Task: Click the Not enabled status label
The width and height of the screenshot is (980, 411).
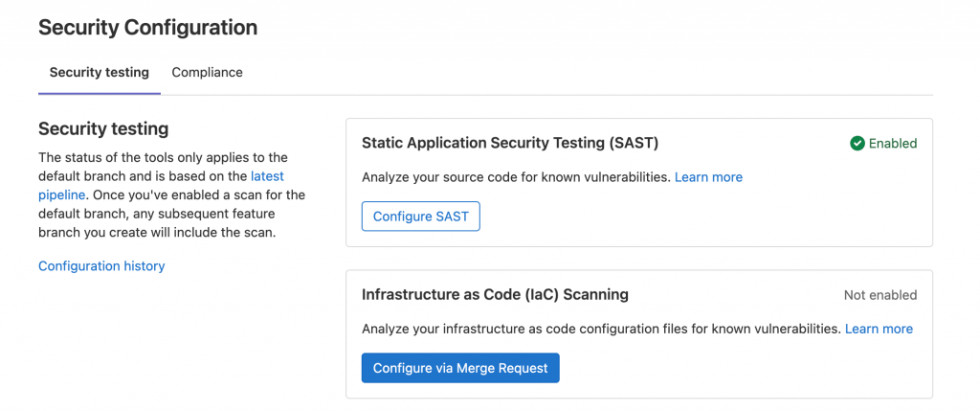Action: [x=880, y=295]
